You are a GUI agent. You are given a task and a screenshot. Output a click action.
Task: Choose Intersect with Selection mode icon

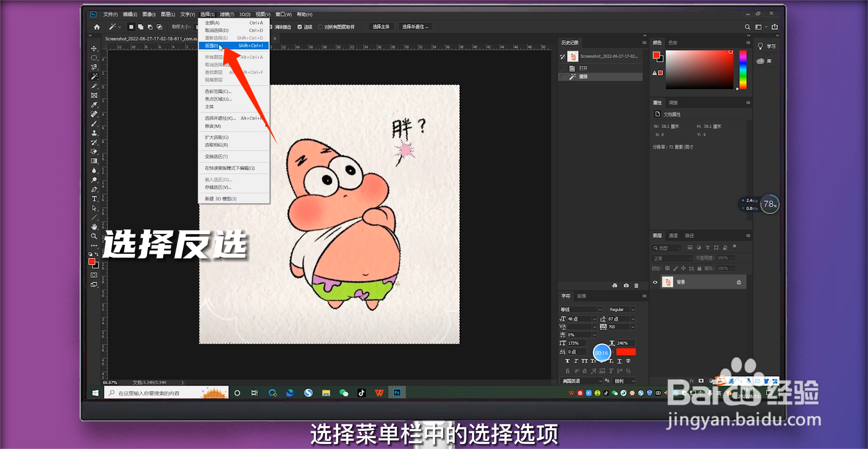coord(160,27)
